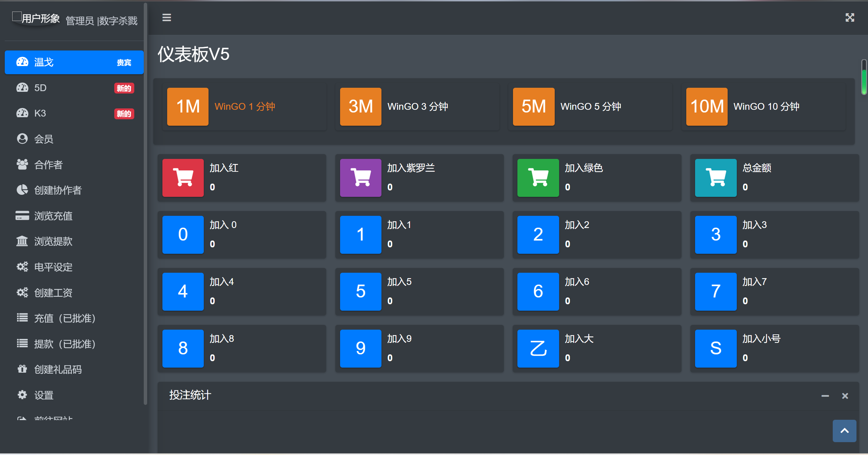This screenshot has width=868, height=455.
Task: Click the teal 总金额 cart icon
Action: (x=715, y=178)
